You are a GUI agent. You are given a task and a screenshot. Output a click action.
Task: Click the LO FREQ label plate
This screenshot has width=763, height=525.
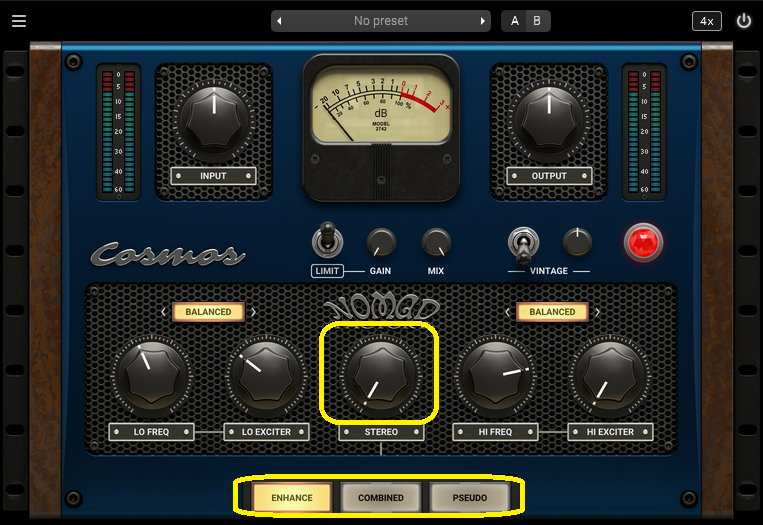151,432
